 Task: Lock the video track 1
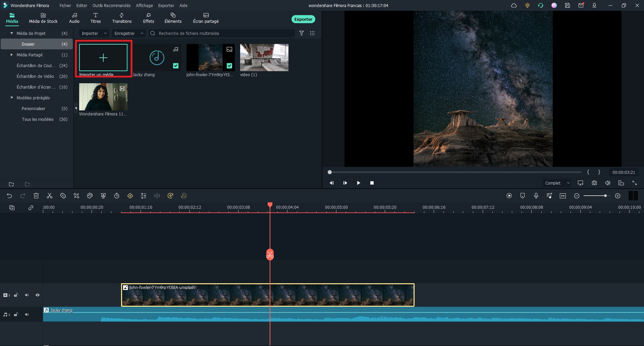point(16,295)
